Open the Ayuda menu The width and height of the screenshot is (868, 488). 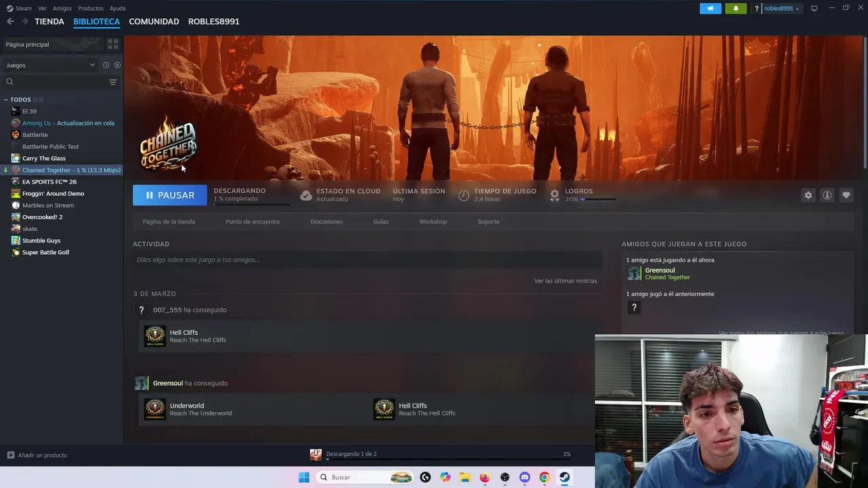(x=117, y=8)
